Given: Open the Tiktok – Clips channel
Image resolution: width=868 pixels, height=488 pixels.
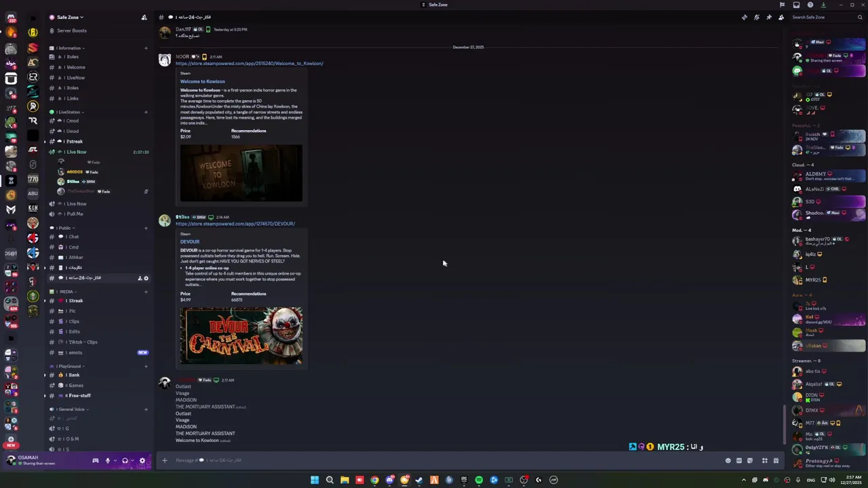Looking at the screenshot, I should coord(99,342).
